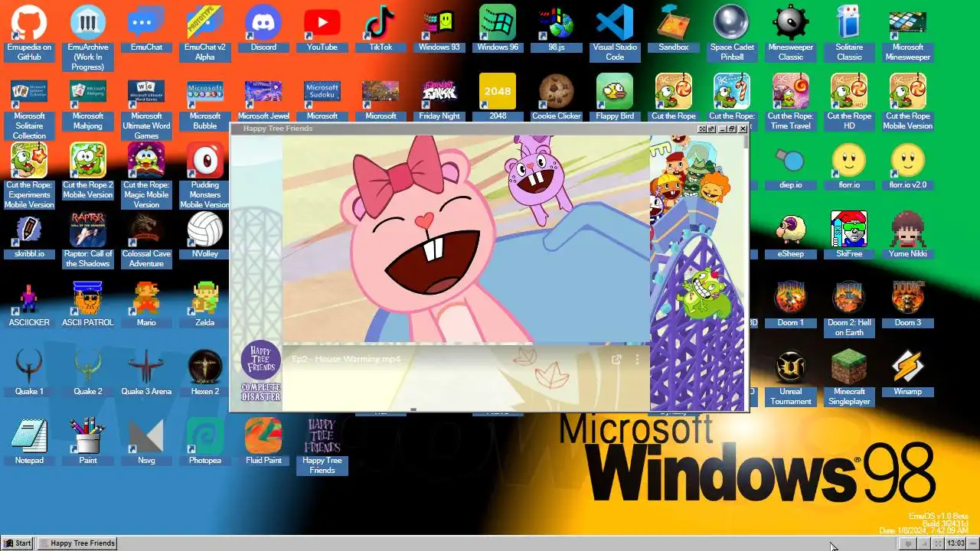
Task: Open the YouTube desktop shortcut
Action: coord(322,28)
